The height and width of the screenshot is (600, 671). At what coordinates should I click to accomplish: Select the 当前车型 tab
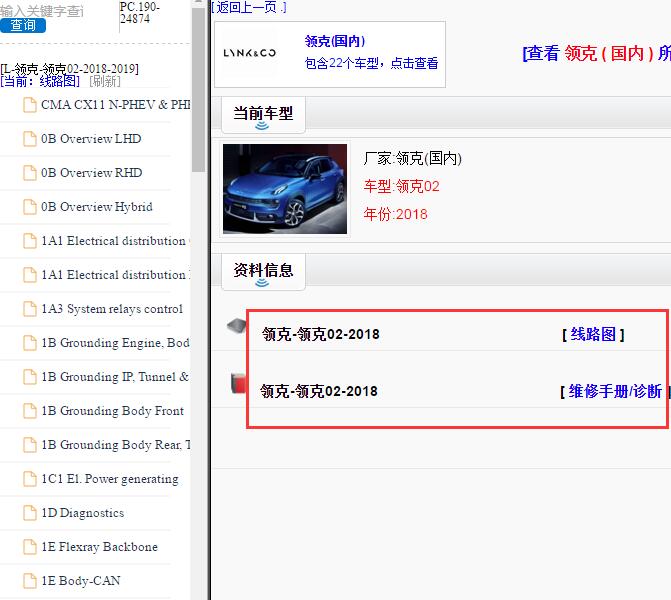[263, 114]
